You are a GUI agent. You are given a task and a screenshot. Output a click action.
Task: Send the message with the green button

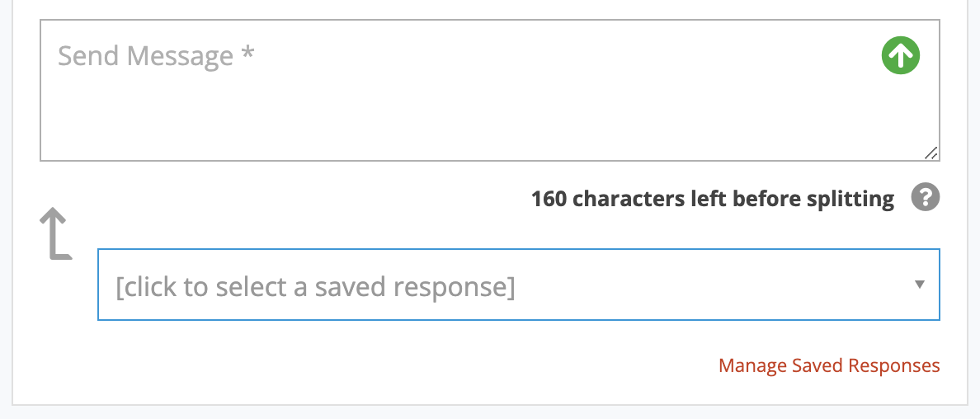901,55
